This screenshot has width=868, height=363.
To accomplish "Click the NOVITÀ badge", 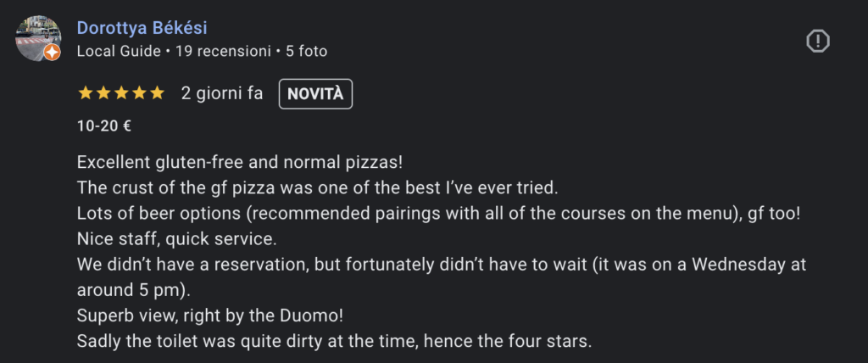I will click(x=315, y=93).
